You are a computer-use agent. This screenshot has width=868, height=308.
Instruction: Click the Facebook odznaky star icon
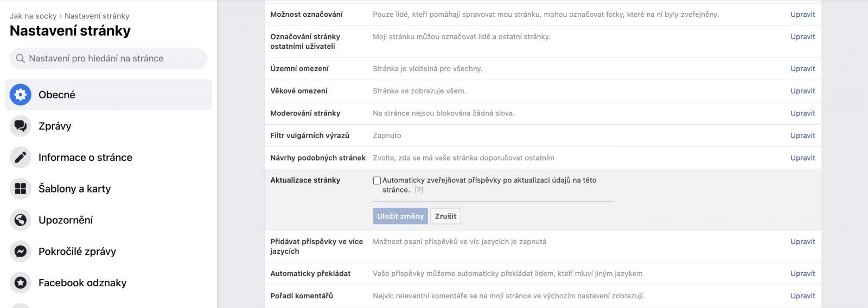(x=21, y=283)
